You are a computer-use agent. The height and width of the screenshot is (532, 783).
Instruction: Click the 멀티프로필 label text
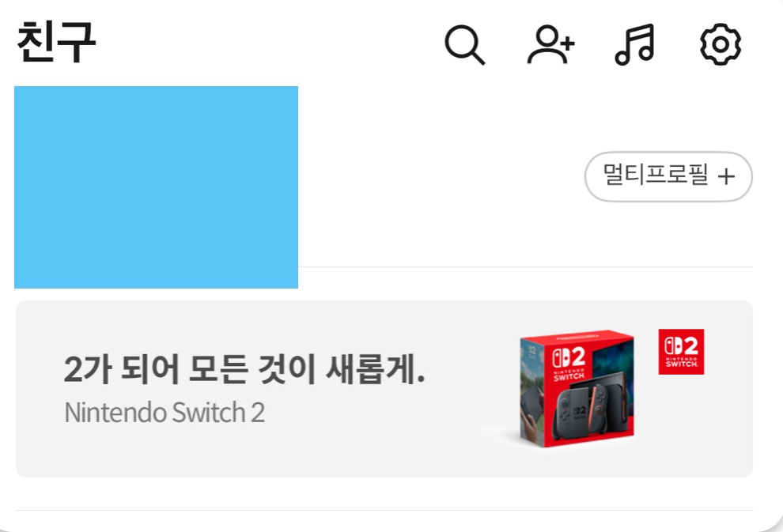click(656, 175)
